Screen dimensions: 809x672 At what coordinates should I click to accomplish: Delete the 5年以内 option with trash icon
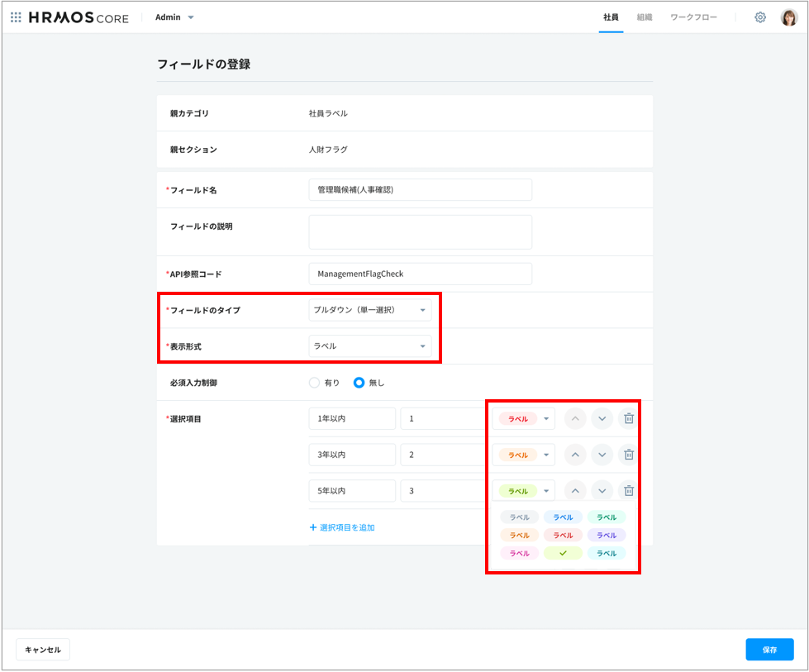coord(628,491)
